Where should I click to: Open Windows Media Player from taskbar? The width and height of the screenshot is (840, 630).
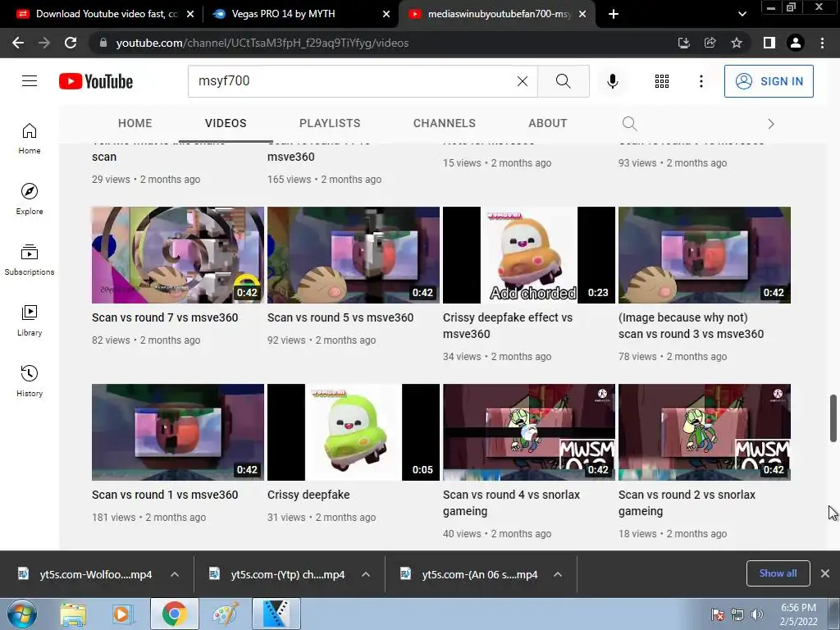click(x=121, y=614)
